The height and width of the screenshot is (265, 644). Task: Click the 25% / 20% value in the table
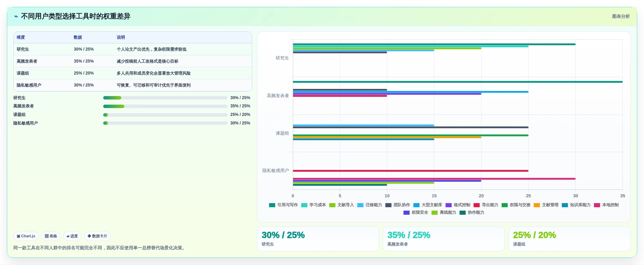click(84, 73)
